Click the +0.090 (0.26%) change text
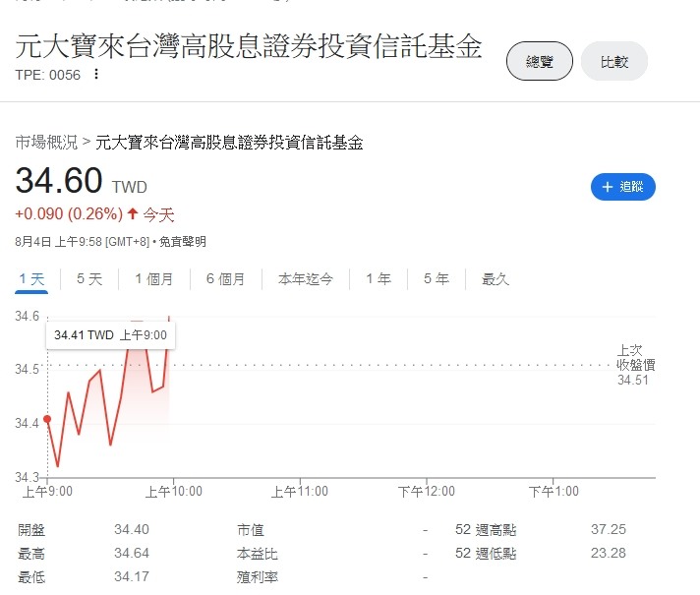The width and height of the screenshot is (700, 595). [69, 214]
